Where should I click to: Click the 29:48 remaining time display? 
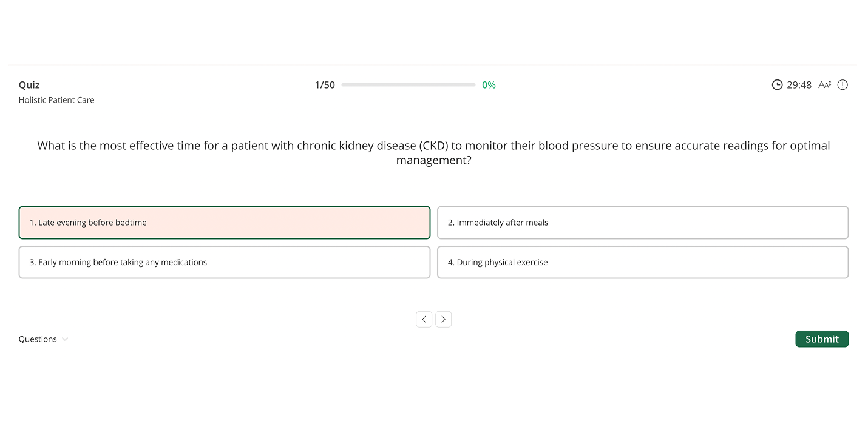799,85
